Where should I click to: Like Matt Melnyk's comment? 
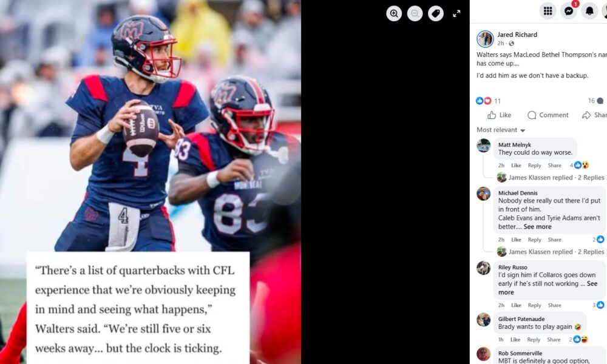coord(516,165)
